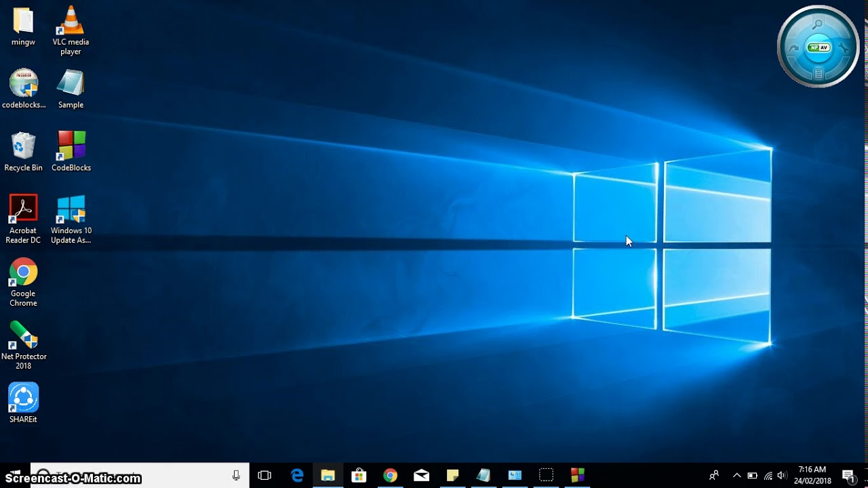This screenshot has height=488, width=868.
Task: Select the Net Protector 2018 shortcut
Action: pyautogui.click(x=24, y=345)
